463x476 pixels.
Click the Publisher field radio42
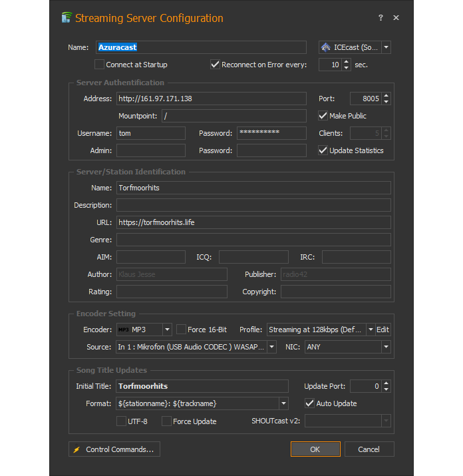coord(335,274)
